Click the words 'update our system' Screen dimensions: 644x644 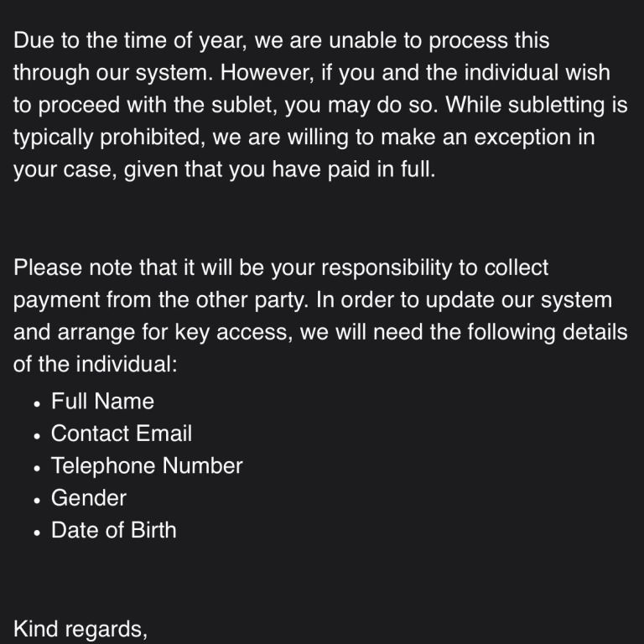[x=519, y=300]
